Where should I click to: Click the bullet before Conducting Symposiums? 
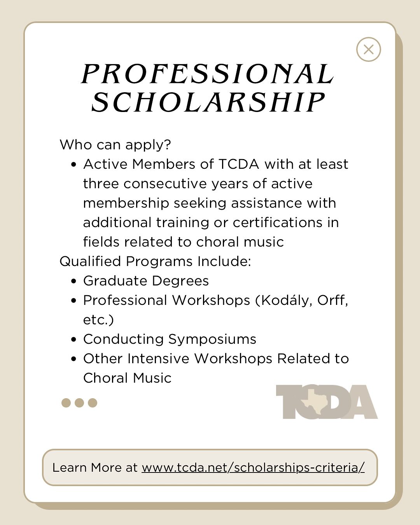tap(74, 339)
